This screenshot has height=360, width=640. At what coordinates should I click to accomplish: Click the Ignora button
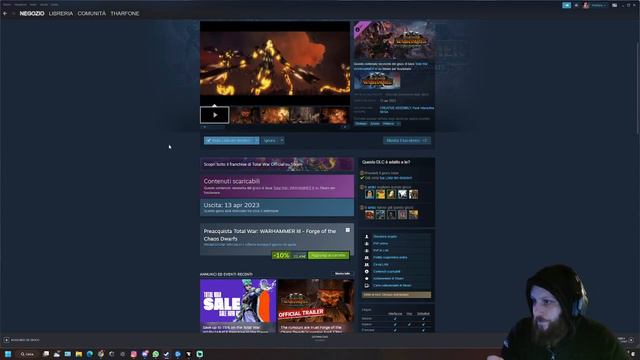(x=270, y=140)
